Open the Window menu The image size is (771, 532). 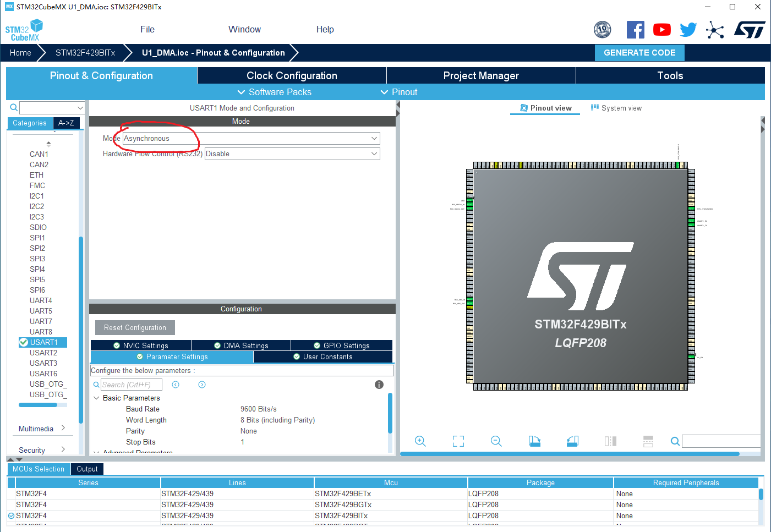coord(244,29)
